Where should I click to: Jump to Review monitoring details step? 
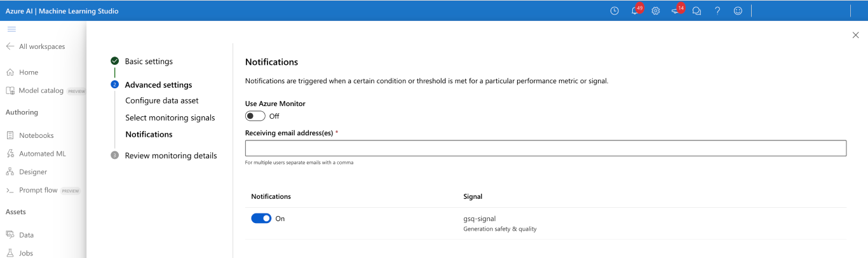tap(170, 156)
